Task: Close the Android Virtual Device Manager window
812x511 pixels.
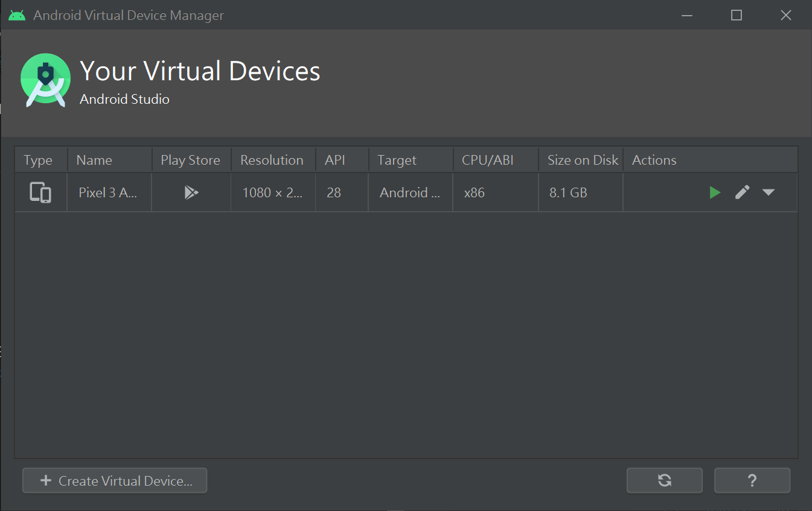Action: pos(786,15)
